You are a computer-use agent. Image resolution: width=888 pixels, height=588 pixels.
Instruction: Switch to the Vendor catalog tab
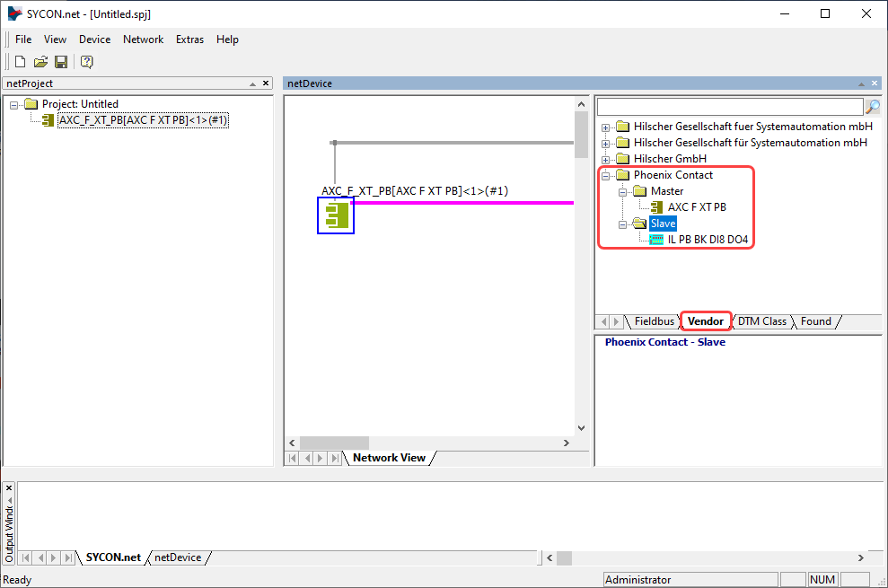(x=705, y=321)
